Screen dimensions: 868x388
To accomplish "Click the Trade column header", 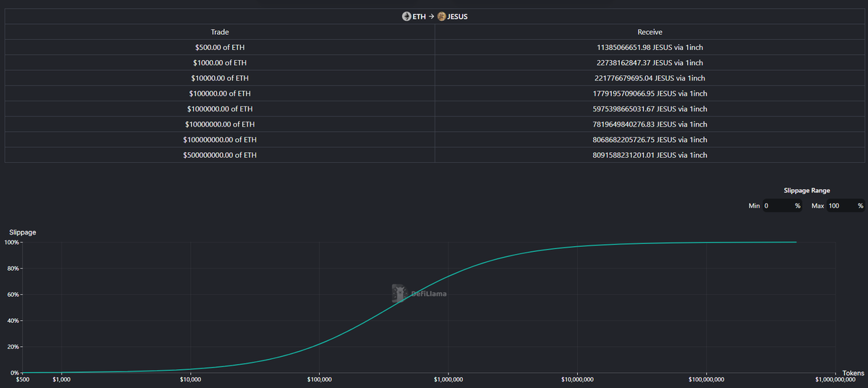I will pyautogui.click(x=220, y=32).
